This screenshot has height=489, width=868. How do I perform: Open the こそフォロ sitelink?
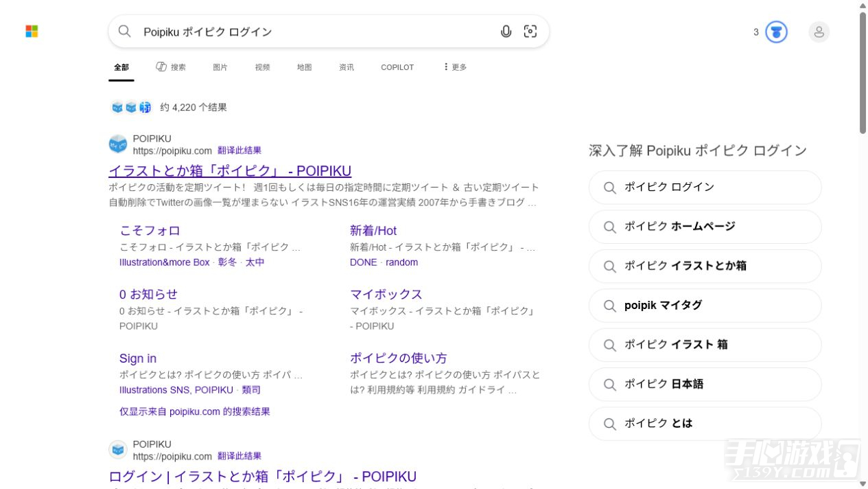(150, 231)
